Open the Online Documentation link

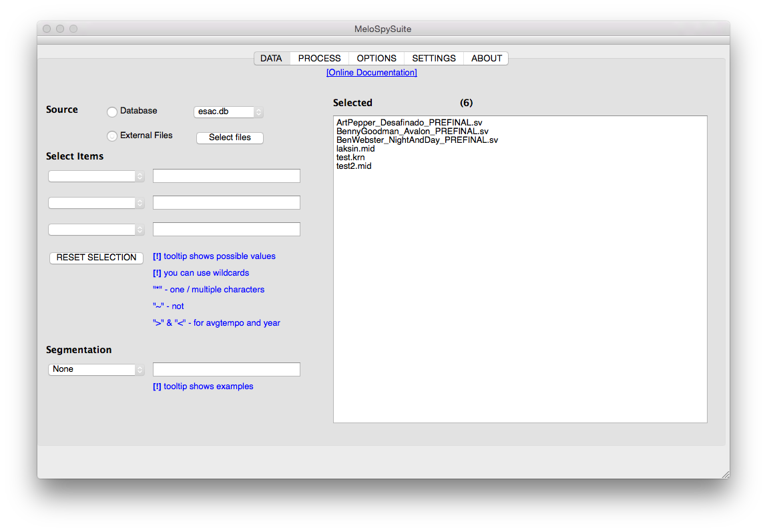click(x=372, y=72)
